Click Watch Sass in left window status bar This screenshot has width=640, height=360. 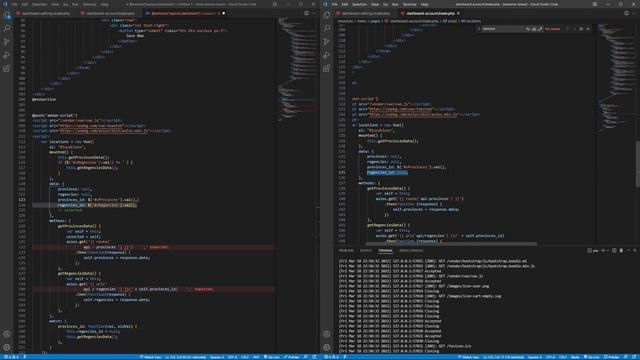(151, 357)
